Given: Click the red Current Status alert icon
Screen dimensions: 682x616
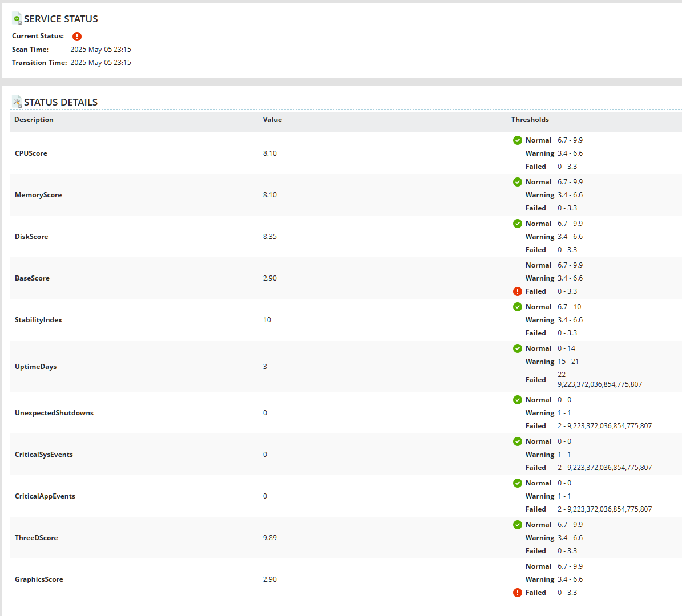Looking at the screenshot, I should pyautogui.click(x=77, y=37).
